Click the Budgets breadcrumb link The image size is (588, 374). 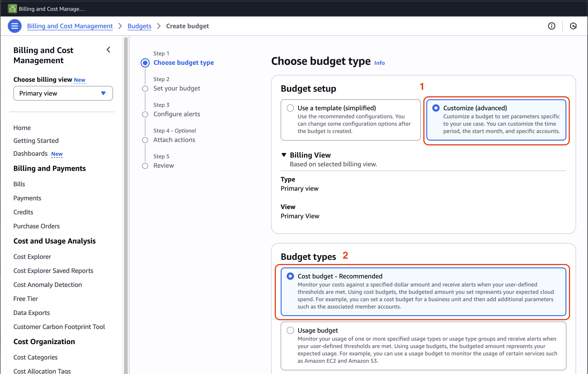tap(139, 26)
